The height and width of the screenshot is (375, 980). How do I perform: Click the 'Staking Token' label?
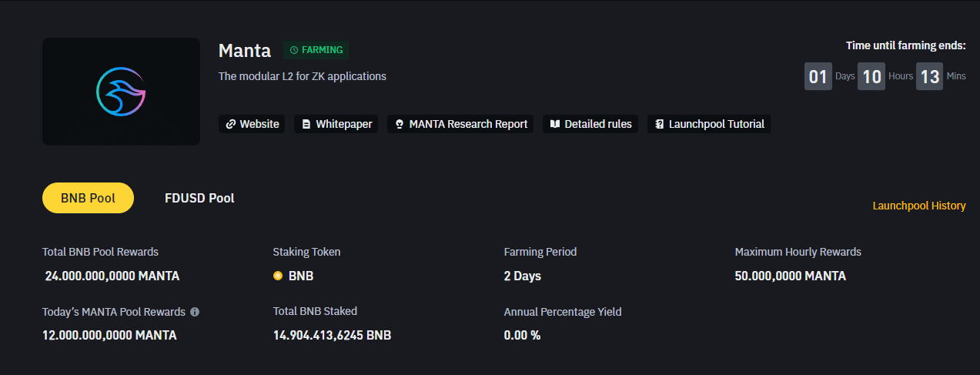tap(307, 252)
